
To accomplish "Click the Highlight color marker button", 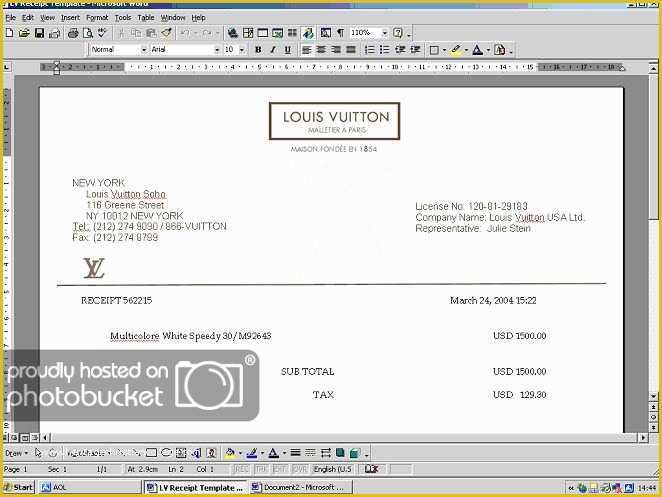I will [x=456, y=50].
